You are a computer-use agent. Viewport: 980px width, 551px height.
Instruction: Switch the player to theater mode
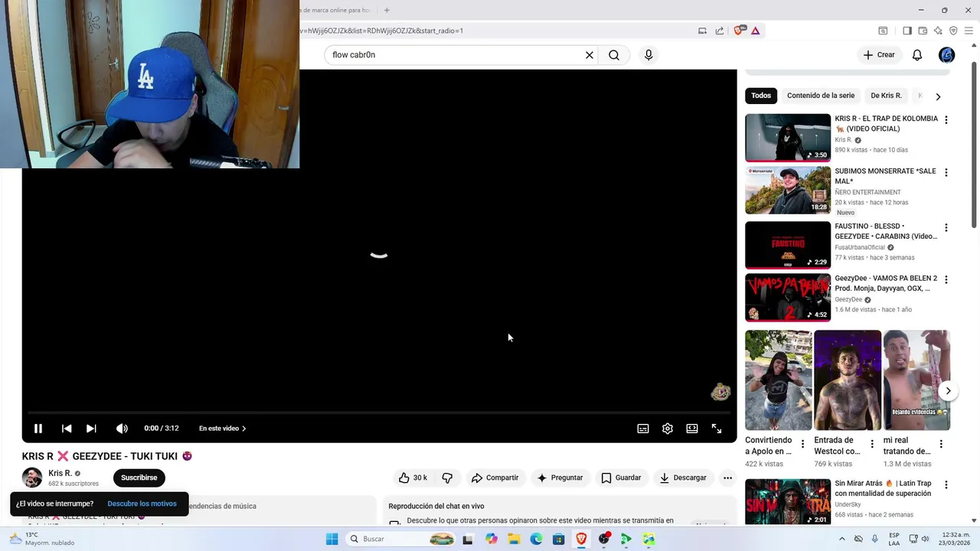click(692, 429)
